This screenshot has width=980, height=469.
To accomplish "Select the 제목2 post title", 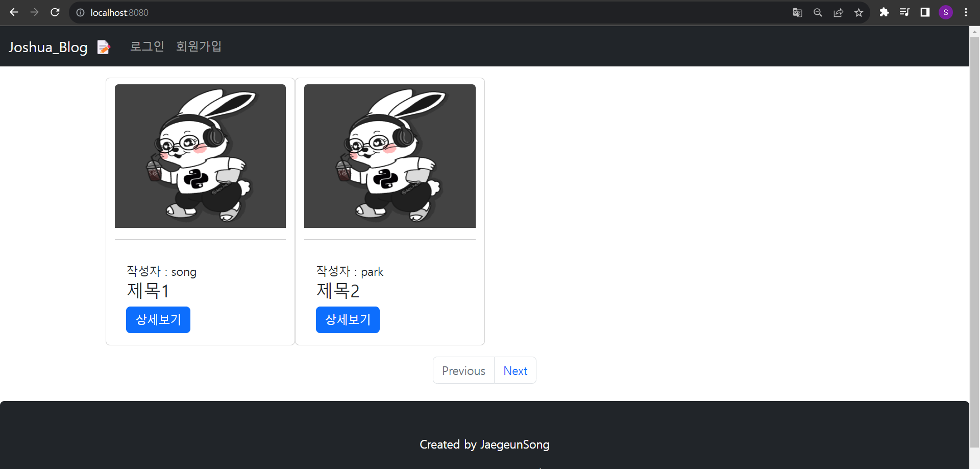I will tap(338, 291).
